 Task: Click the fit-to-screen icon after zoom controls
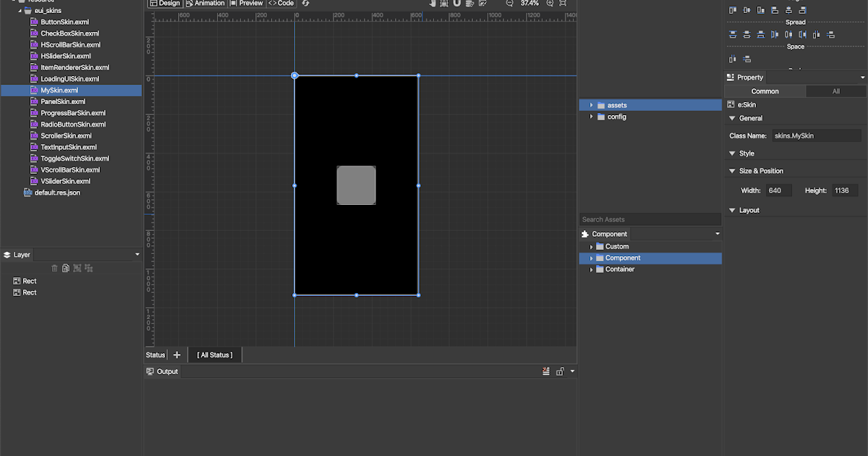563,4
